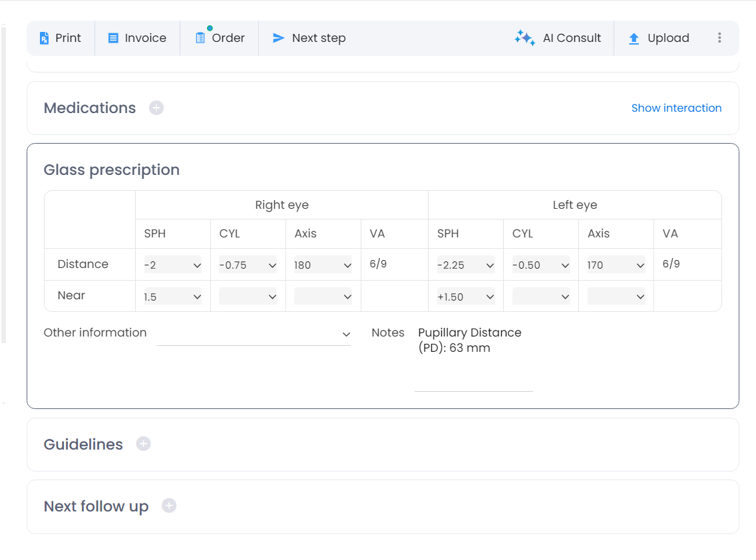Viewport: 756px width, 560px height.
Task: Change left eye distance Axis 170 dropdown
Action: click(616, 265)
